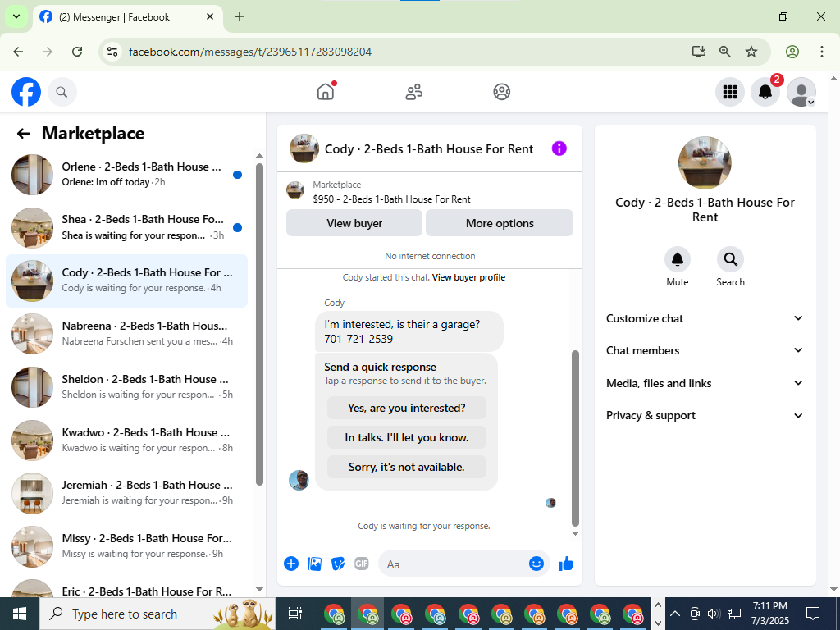Open conversation information purple icon
The height and width of the screenshot is (630, 840).
(x=559, y=148)
